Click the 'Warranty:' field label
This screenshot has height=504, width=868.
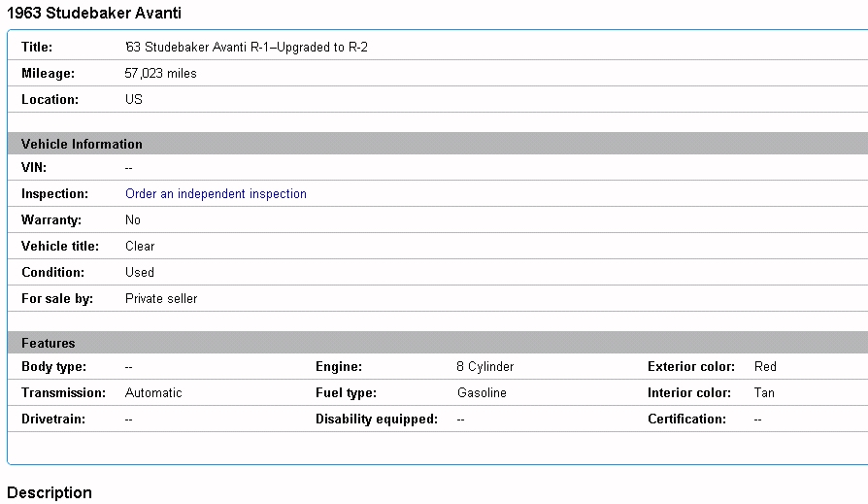coord(50,219)
